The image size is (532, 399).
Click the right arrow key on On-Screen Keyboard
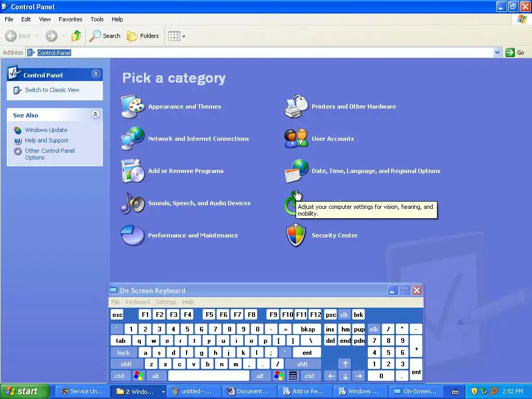coord(359,376)
